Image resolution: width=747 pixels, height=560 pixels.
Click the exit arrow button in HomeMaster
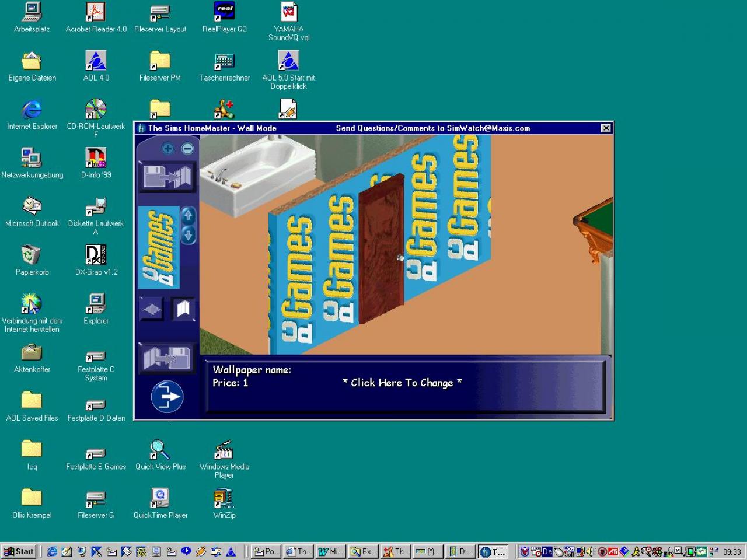coord(167,397)
